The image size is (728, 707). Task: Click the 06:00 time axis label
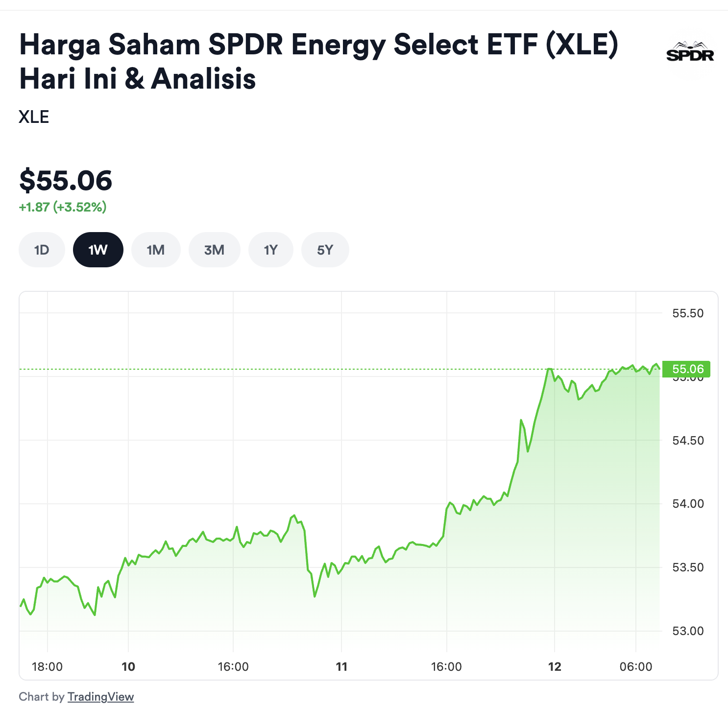[x=636, y=667]
